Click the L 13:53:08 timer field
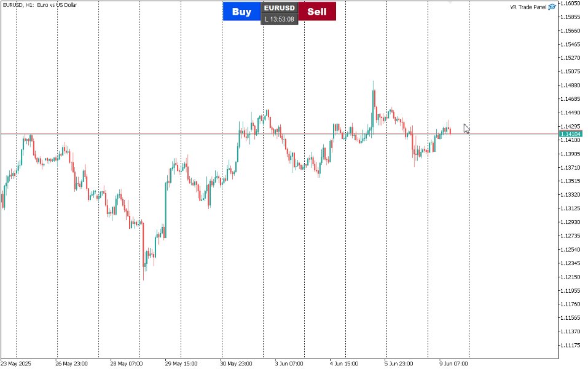 pos(280,19)
